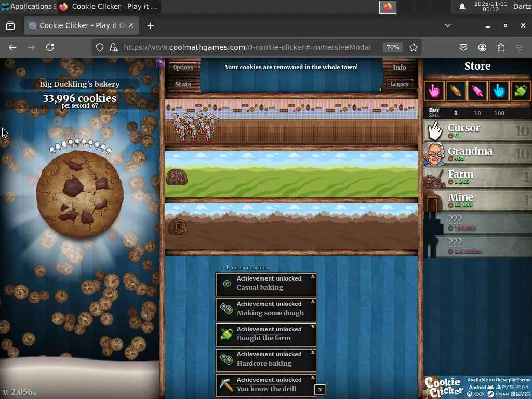Open site permissions lock icon

pyautogui.click(x=114, y=47)
